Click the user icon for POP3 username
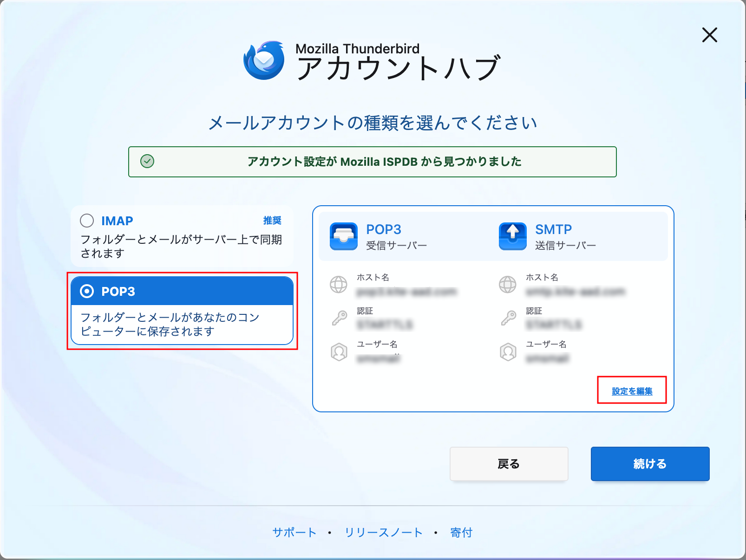 coord(339,352)
